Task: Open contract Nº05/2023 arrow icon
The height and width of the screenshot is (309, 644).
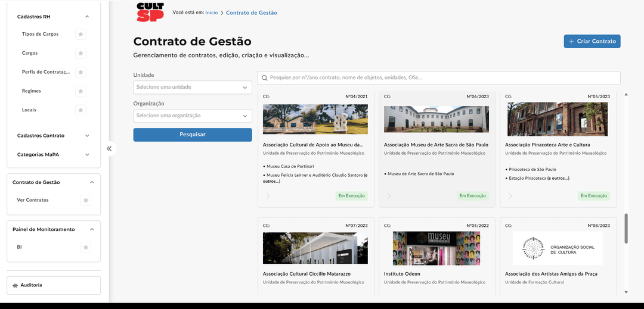Action: pos(510,196)
